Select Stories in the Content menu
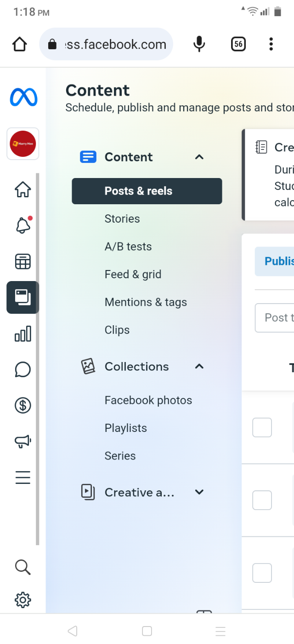 (x=122, y=219)
